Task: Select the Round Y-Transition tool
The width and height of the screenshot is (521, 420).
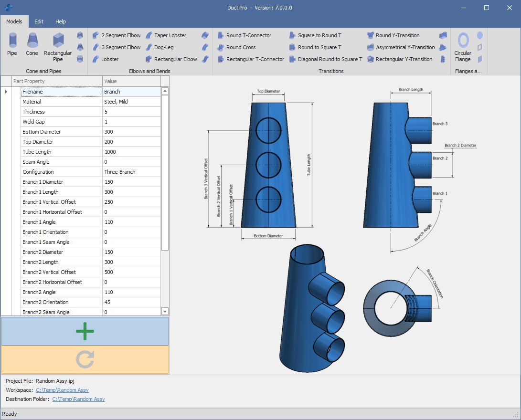Action: (393, 35)
